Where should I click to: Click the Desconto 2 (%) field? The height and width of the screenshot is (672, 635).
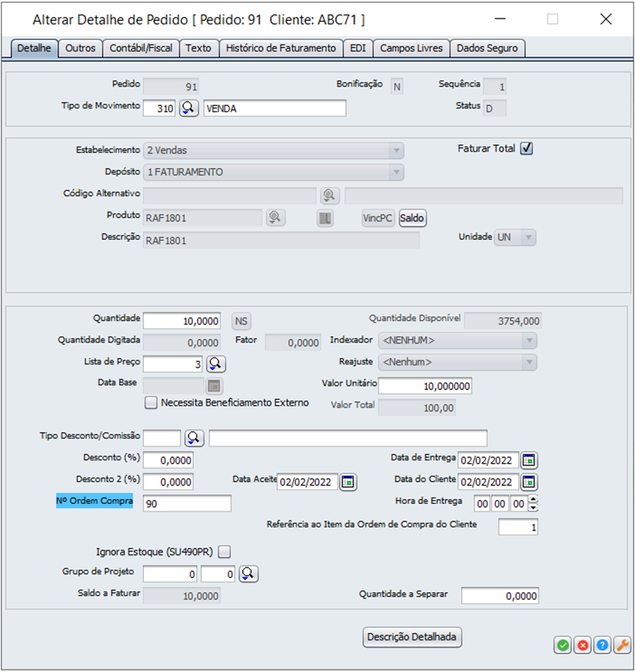(x=168, y=482)
